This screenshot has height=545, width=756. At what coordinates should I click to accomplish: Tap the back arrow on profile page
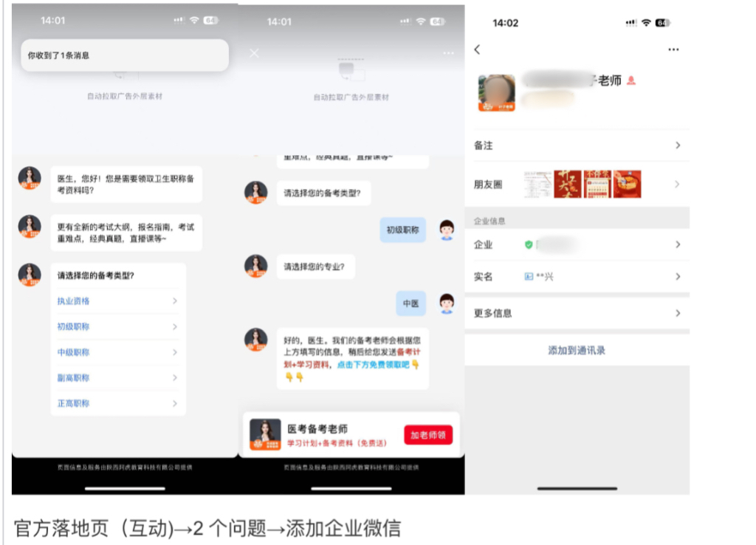(477, 49)
